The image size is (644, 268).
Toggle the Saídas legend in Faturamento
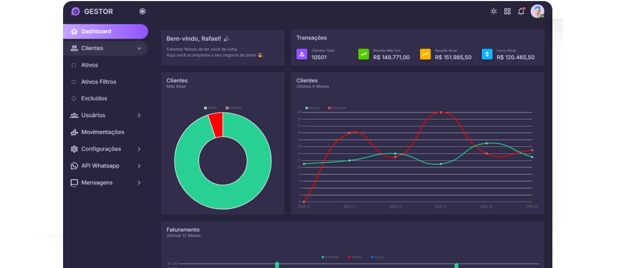[355, 257]
